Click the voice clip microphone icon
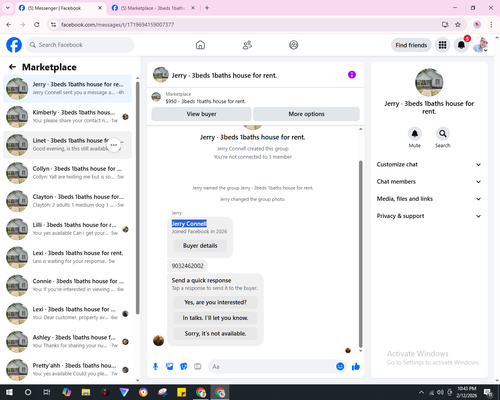This screenshot has height=400, width=500. coord(155,367)
